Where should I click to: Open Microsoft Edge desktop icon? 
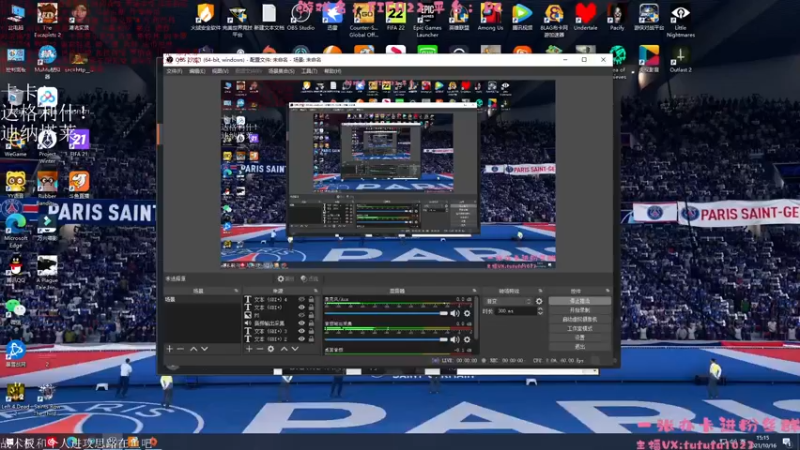[x=16, y=231]
